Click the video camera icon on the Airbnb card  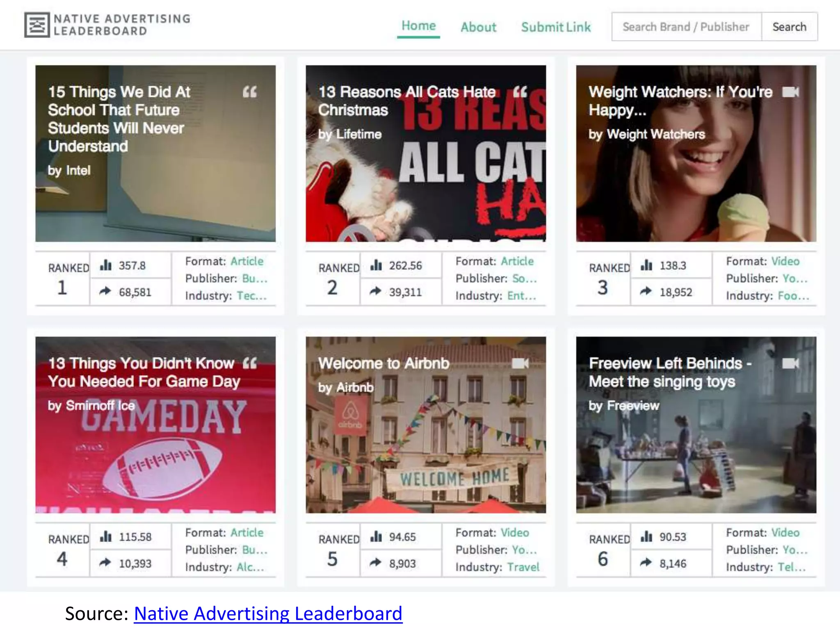[520, 363]
